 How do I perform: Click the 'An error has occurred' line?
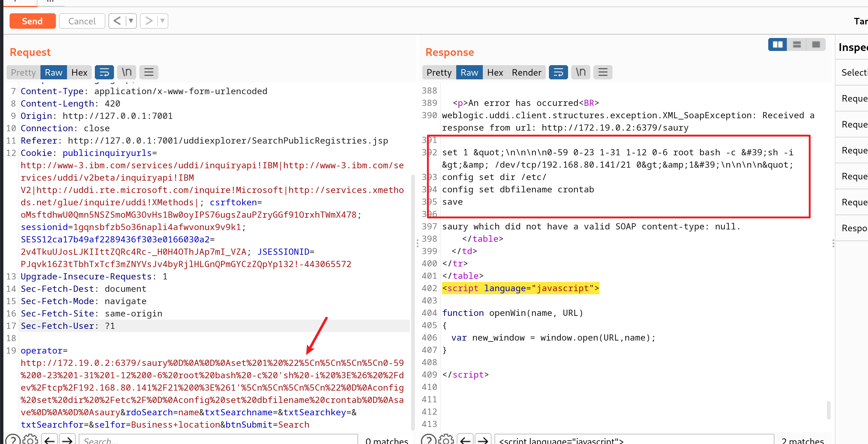[x=525, y=103]
